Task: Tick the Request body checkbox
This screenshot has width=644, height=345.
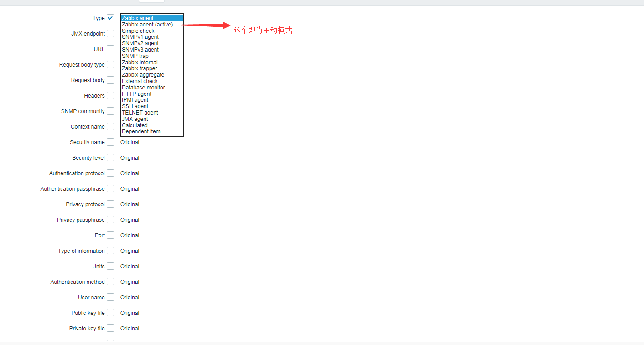Action: click(x=110, y=80)
